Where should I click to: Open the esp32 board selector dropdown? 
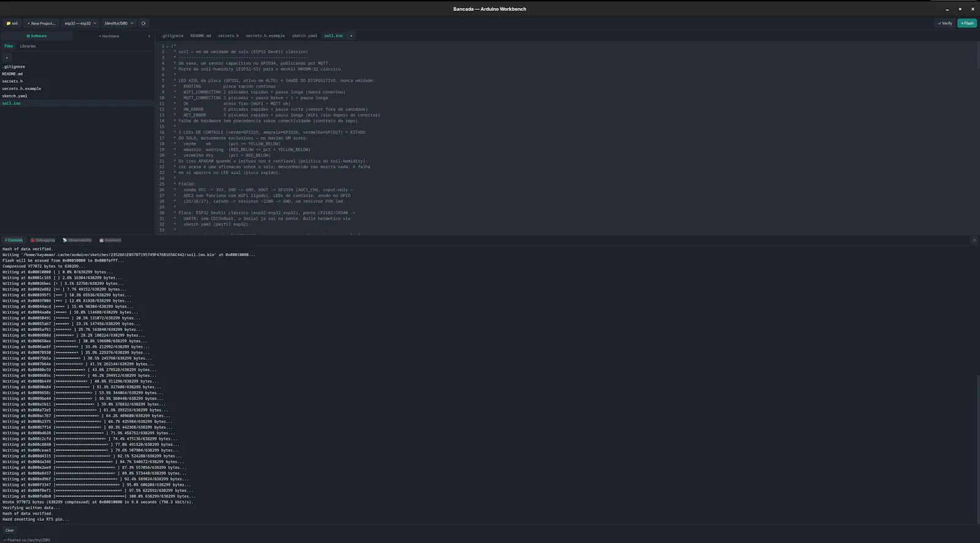point(80,23)
